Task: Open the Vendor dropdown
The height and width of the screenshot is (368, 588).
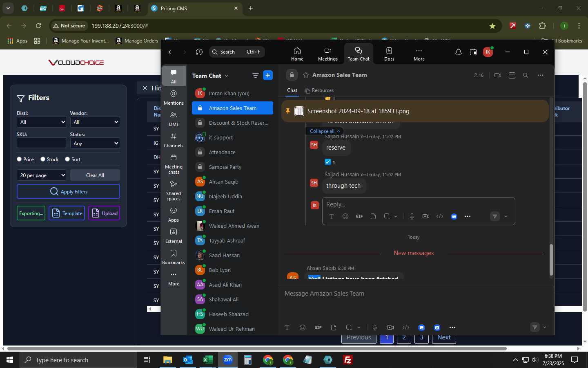Action: pyautogui.click(x=95, y=122)
